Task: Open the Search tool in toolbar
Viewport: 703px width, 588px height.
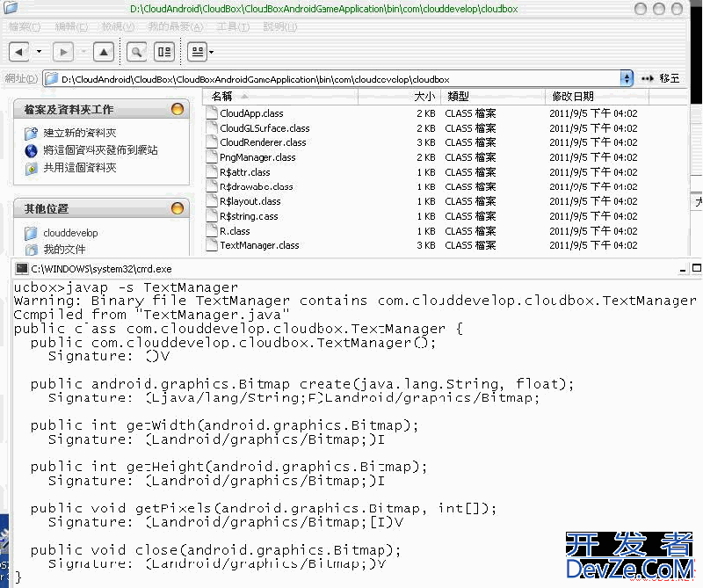Action: (x=136, y=52)
